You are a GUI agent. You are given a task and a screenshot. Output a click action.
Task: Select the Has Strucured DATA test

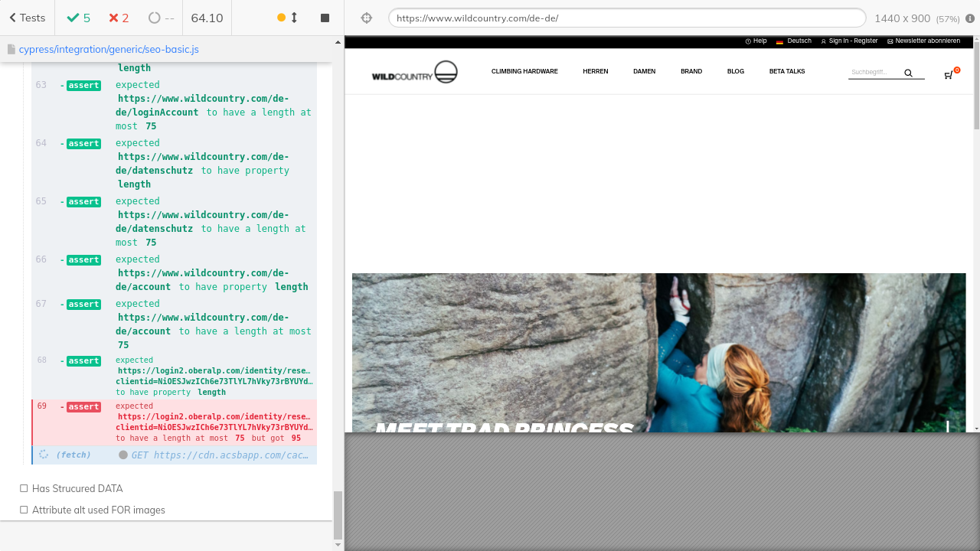77,488
